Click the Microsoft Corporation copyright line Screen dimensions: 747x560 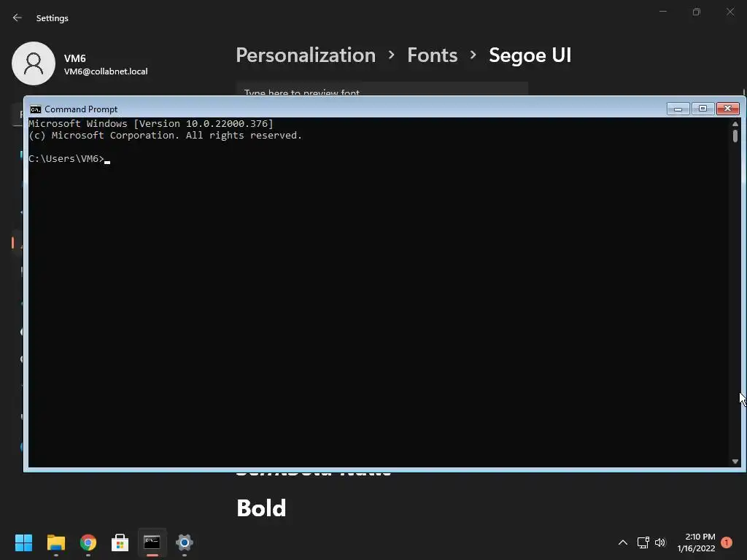click(166, 135)
